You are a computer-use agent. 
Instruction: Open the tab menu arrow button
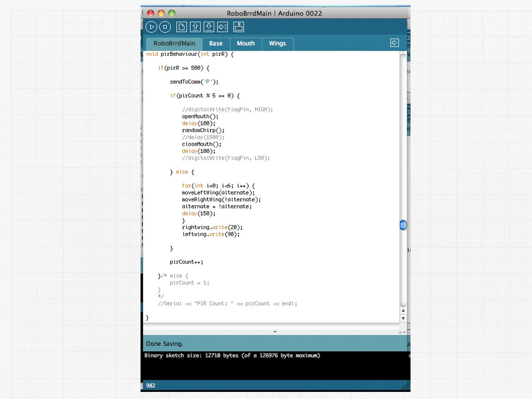click(x=395, y=43)
